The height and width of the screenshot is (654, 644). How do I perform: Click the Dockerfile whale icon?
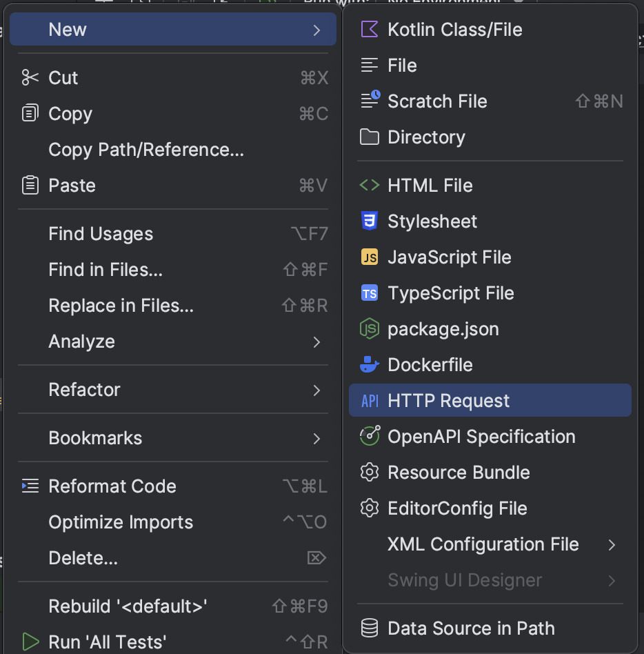pos(370,364)
